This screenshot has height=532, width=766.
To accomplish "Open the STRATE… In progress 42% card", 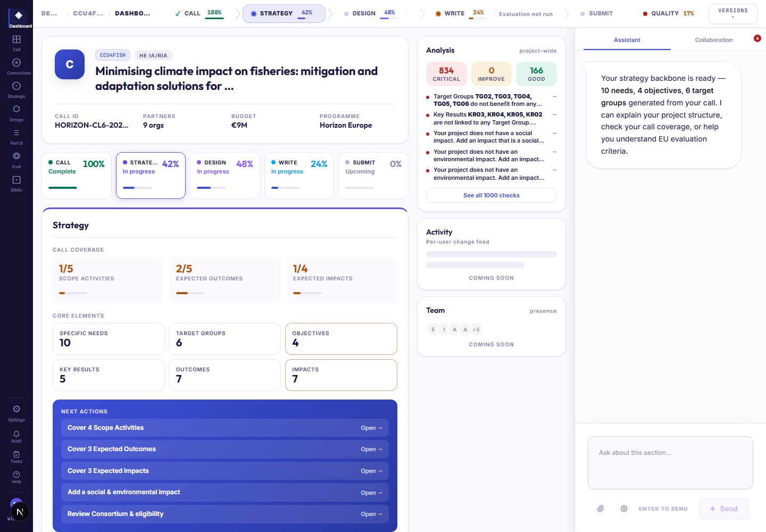I will point(151,176).
